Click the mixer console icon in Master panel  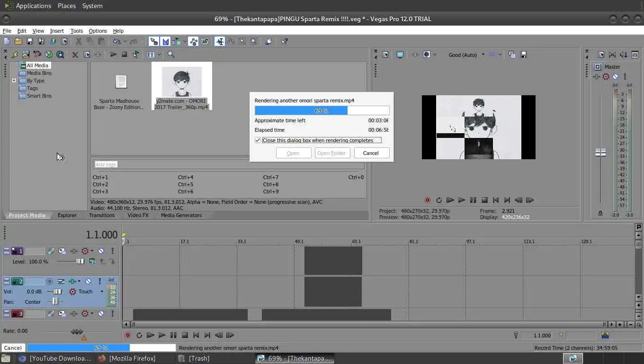(635, 55)
